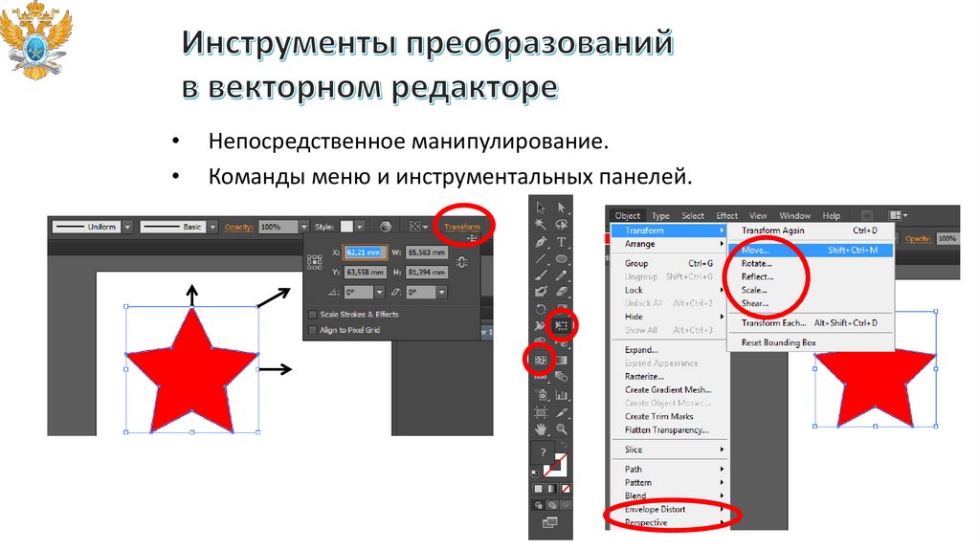
Task: Click the reference point locator grid
Action: click(x=314, y=262)
